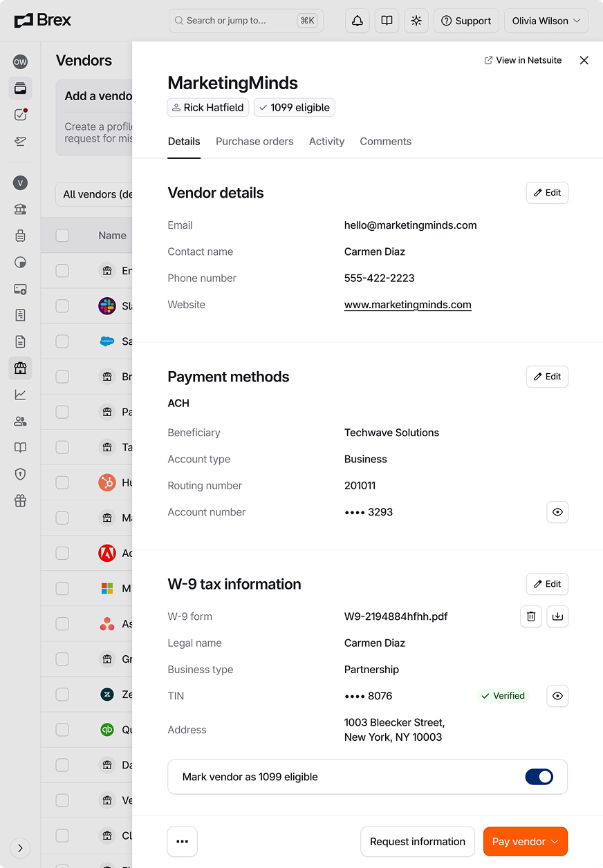The image size is (603, 868).
Task: Open the pie chart budgets icon
Action: coord(20,263)
